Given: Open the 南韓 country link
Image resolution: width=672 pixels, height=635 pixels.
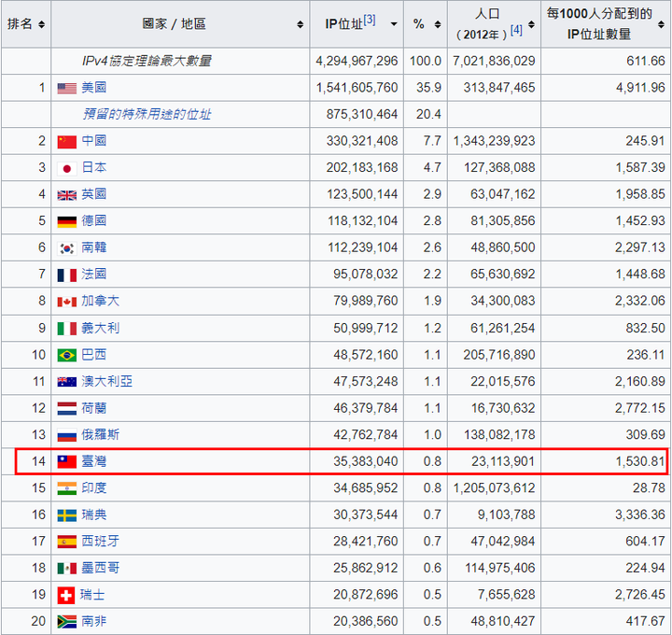Looking at the screenshot, I should tap(94, 247).
